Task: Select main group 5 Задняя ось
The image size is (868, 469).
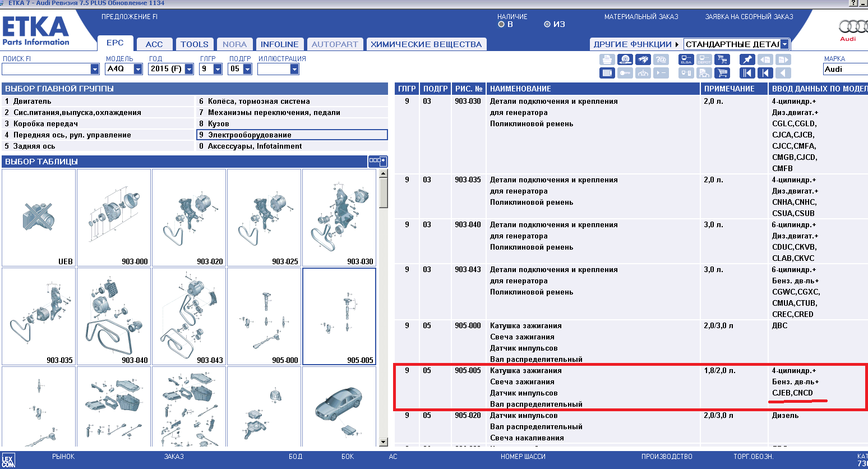Action: click(x=98, y=146)
